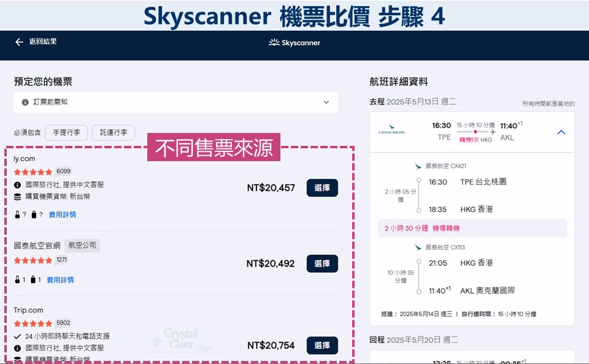Click the 航空公司 badge
Screen dimensions: 589x364
coord(82,245)
